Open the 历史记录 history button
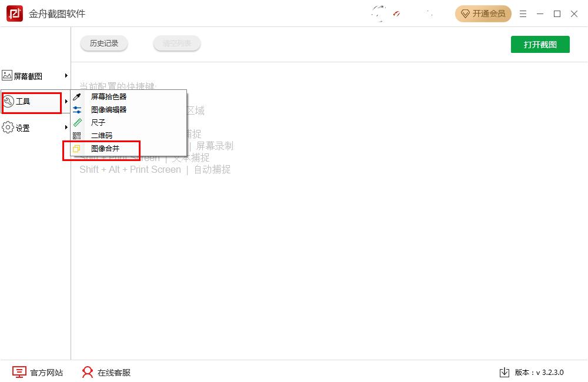This screenshot has width=588, height=382. (x=104, y=43)
